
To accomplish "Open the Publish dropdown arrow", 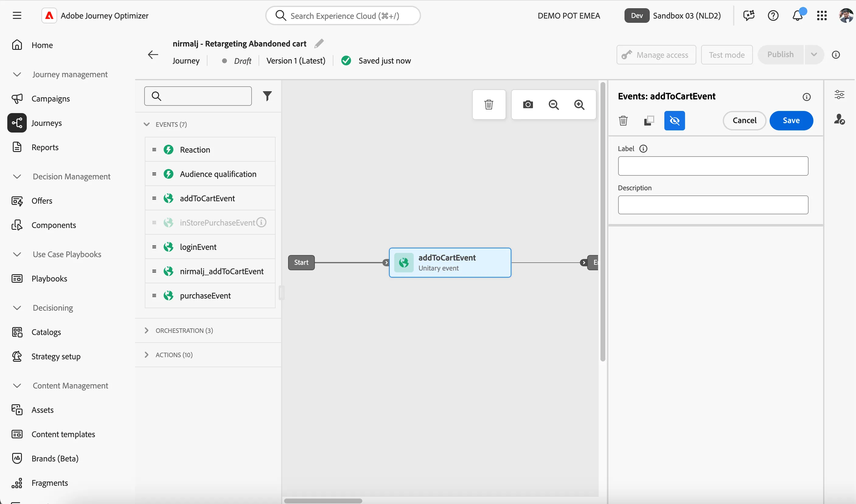I will pos(813,55).
